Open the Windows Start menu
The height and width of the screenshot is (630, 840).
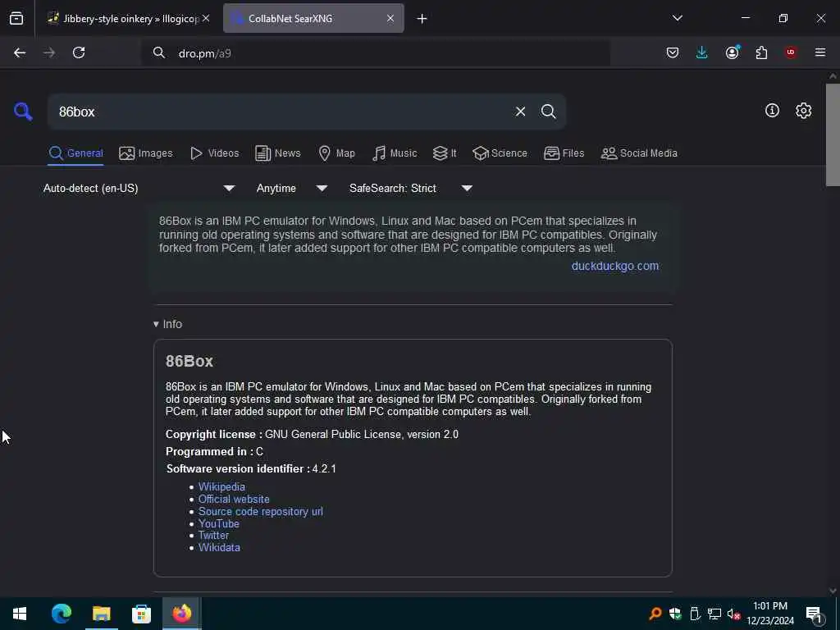point(20,614)
